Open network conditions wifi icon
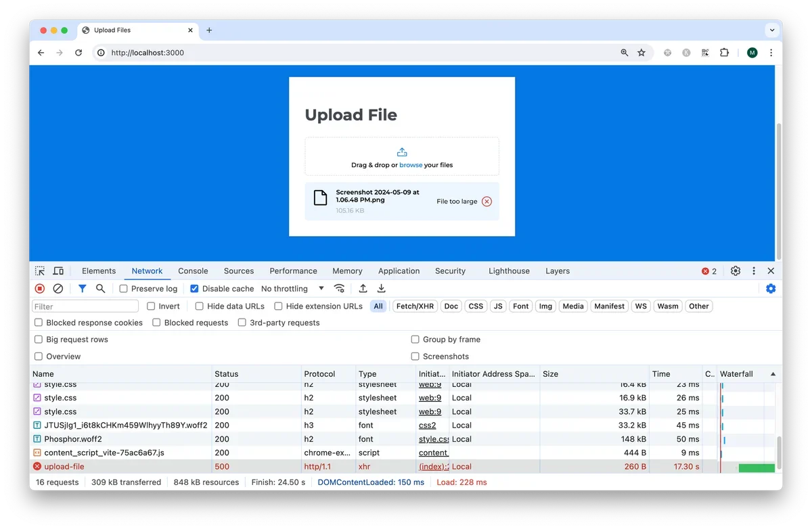Image resolution: width=812 pixels, height=529 pixels. pos(340,288)
